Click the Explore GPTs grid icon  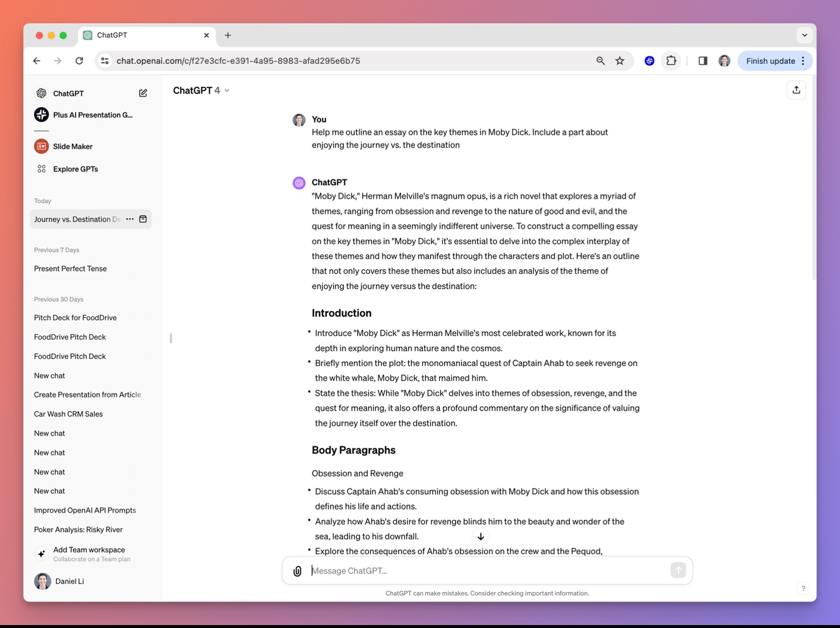pos(41,169)
